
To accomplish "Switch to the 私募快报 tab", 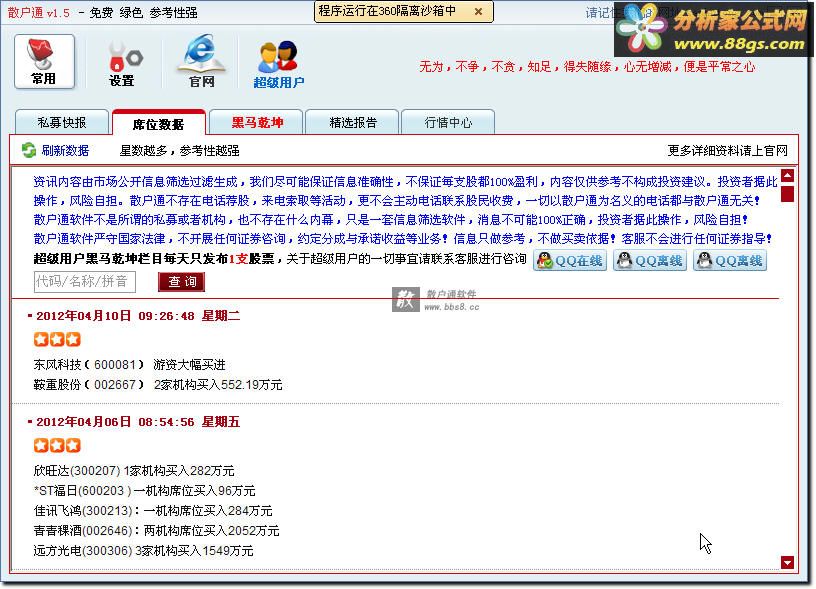I will 62,122.
